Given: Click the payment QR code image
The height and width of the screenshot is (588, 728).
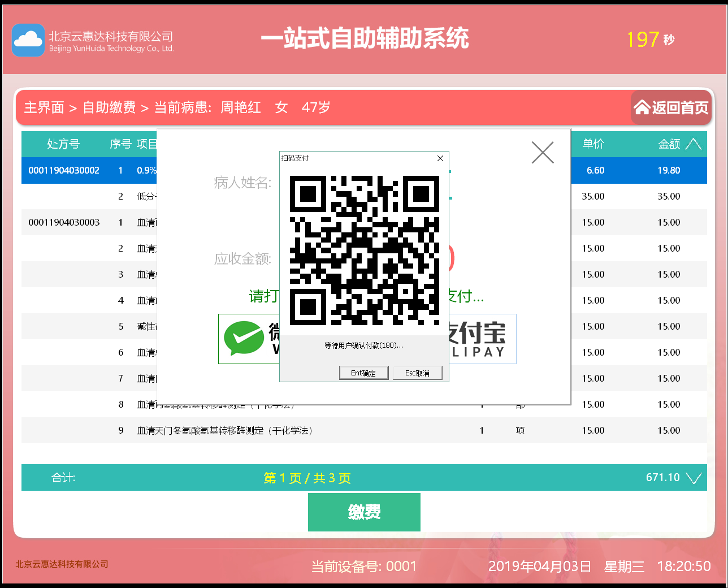Looking at the screenshot, I should [x=364, y=250].
